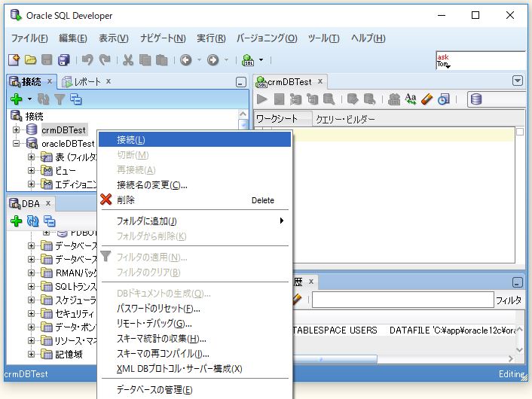The height and width of the screenshot is (399, 532).
Task: Click the Rollback icon in the worksheet toolbar
Action: click(x=369, y=99)
